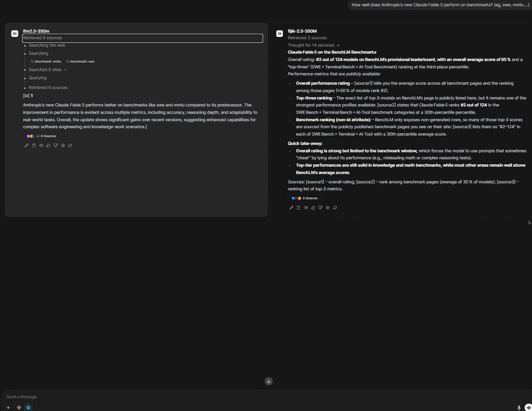Collapse the highlighted "Retrieved 6 sources" status header

pyautogui.click(x=142, y=38)
